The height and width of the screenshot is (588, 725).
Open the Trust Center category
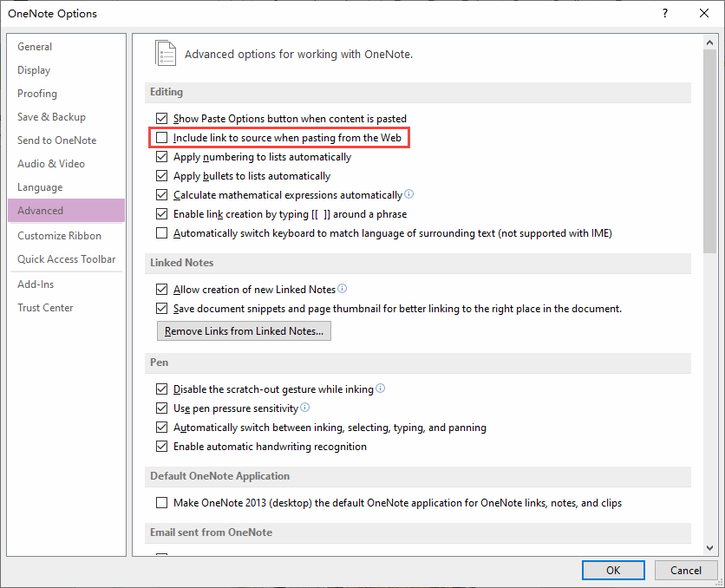point(66,308)
